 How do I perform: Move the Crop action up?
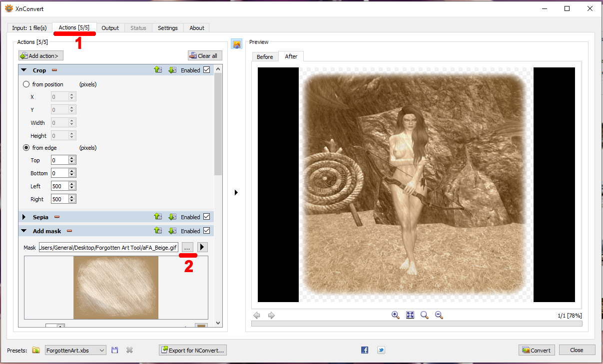(x=158, y=70)
